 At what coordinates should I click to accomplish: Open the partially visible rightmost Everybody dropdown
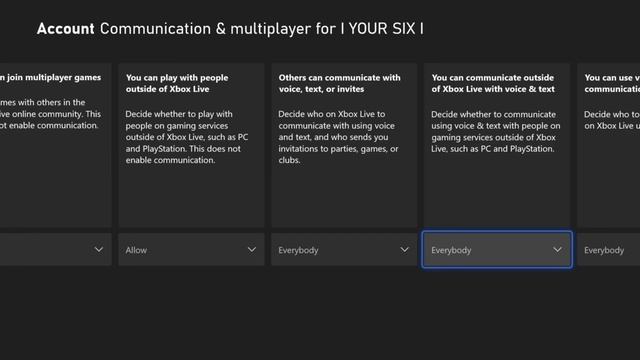[x=609, y=249]
